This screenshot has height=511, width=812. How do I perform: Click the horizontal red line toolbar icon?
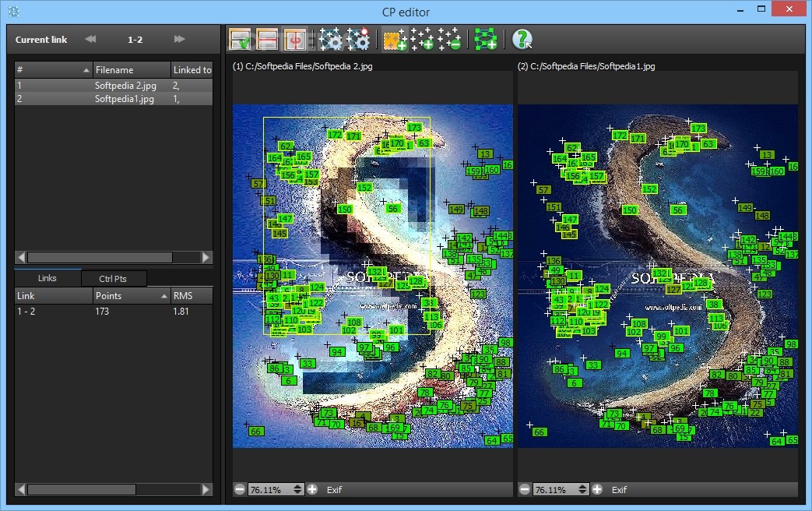pyautogui.click(x=267, y=40)
